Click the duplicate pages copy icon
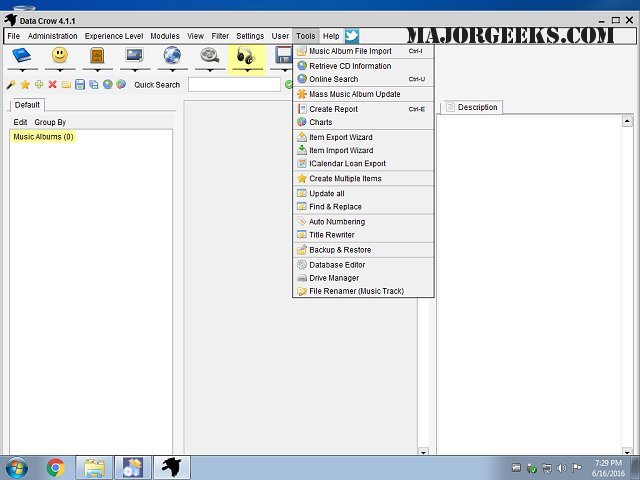 tap(94, 84)
